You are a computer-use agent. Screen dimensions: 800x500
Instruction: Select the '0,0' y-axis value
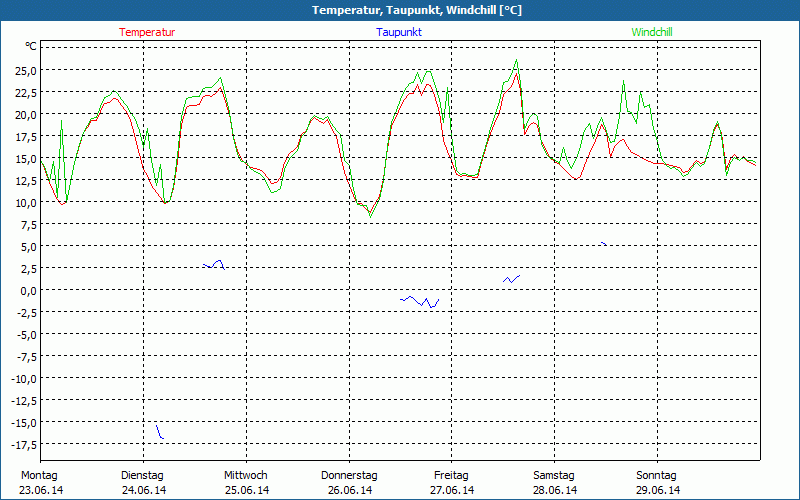(28, 291)
